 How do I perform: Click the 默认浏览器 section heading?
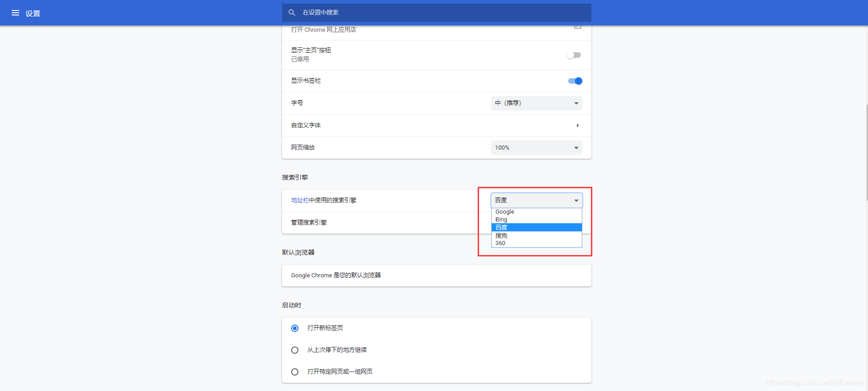298,252
